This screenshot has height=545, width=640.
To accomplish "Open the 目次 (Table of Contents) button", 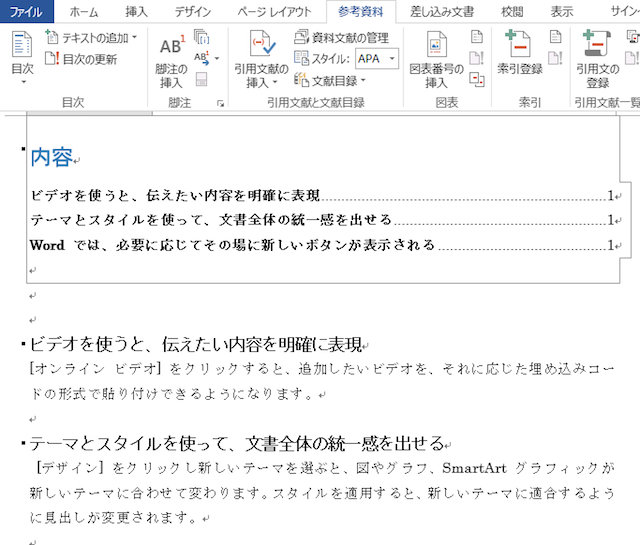I will [x=22, y=55].
